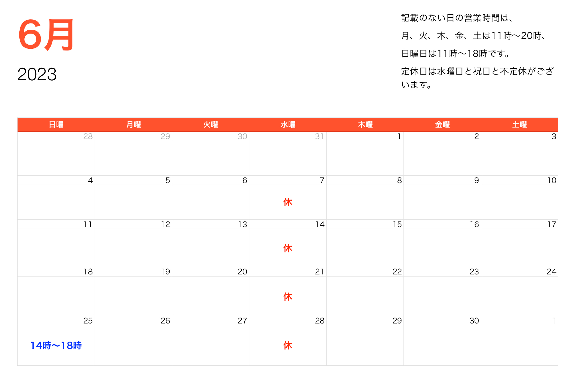Click date 13 in the calendar
Screen dimensions: 588x377
[x=243, y=224]
